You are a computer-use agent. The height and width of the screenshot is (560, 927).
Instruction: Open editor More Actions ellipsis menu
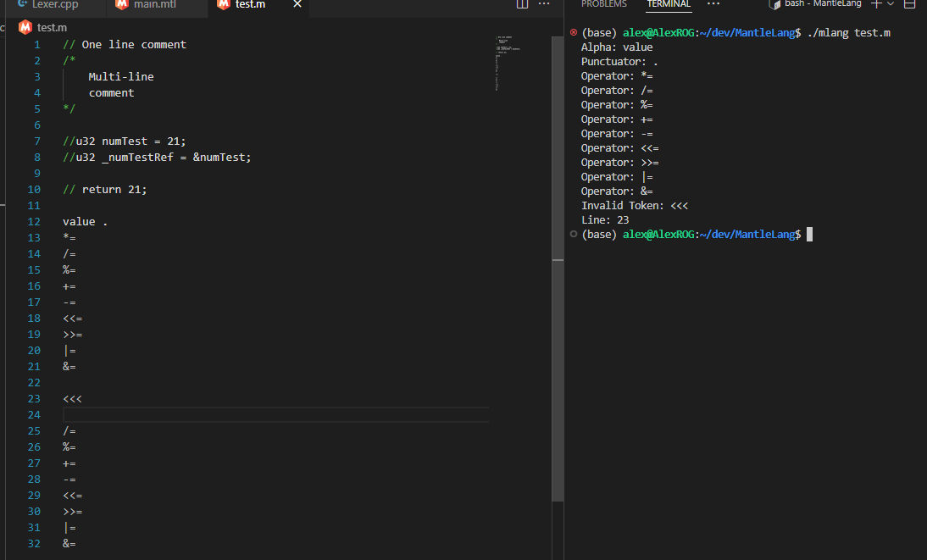[x=544, y=4]
